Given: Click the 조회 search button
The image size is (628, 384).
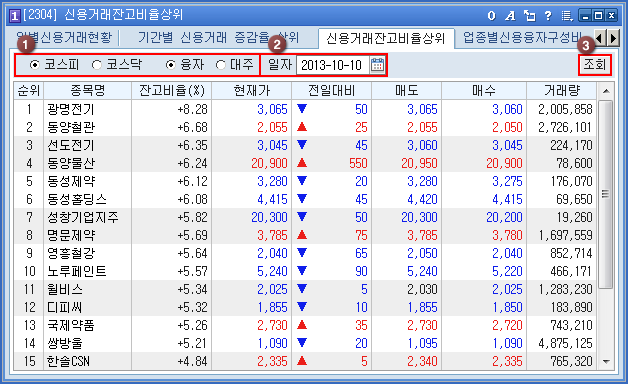Looking at the screenshot, I should [595, 65].
